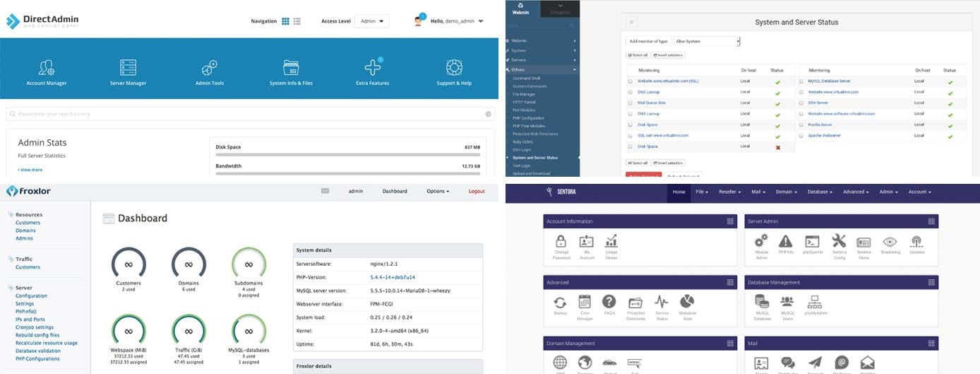Screen dimensions: 980x374
Task: Check SSL cert www.virtualmin.com checkbox
Action: click(x=631, y=136)
